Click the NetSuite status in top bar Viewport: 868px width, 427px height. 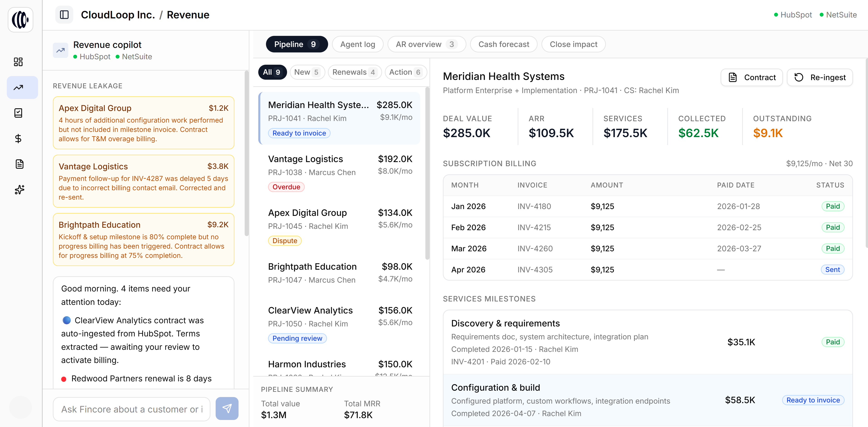click(x=838, y=15)
